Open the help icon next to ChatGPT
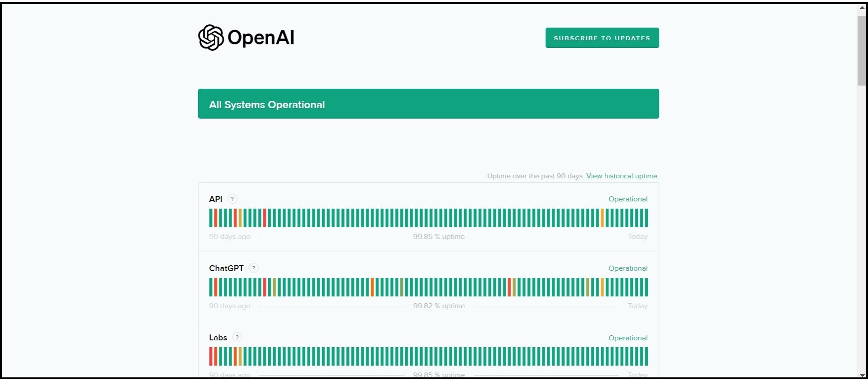The width and height of the screenshot is (868, 382). pos(254,268)
